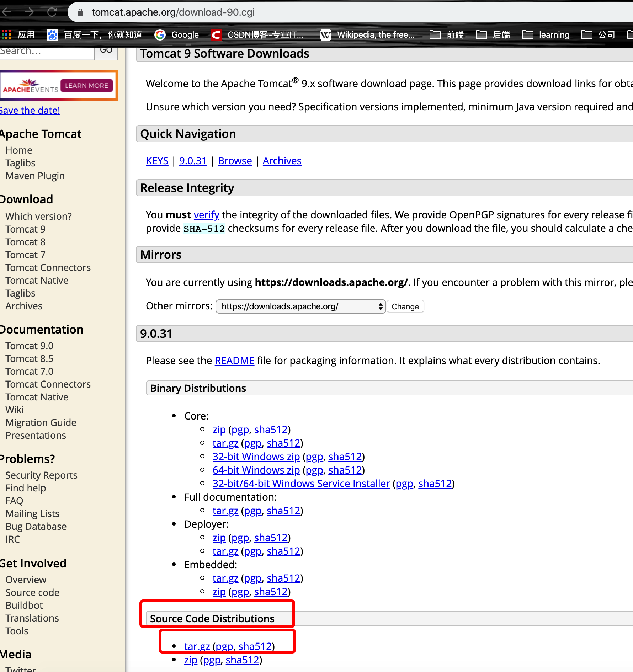The width and height of the screenshot is (633, 672).
Task: Open the learning bookmarks folder
Action: coord(546,34)
